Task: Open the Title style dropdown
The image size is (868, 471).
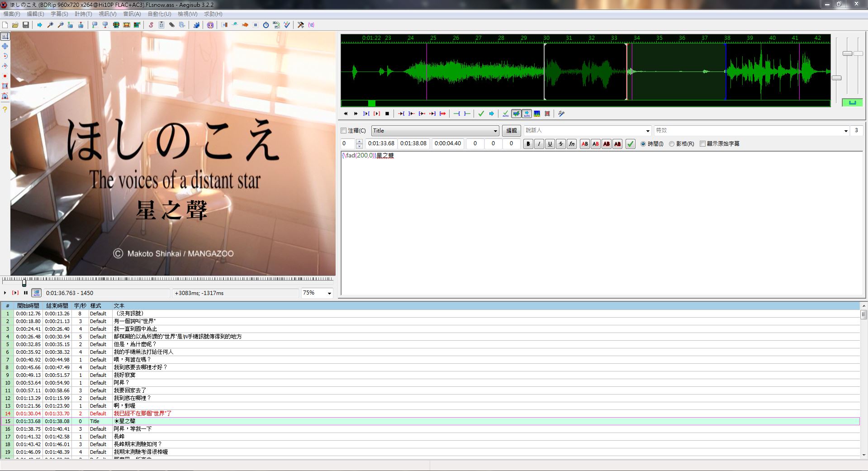Action: pyautogui.click(x=435, y=131)
